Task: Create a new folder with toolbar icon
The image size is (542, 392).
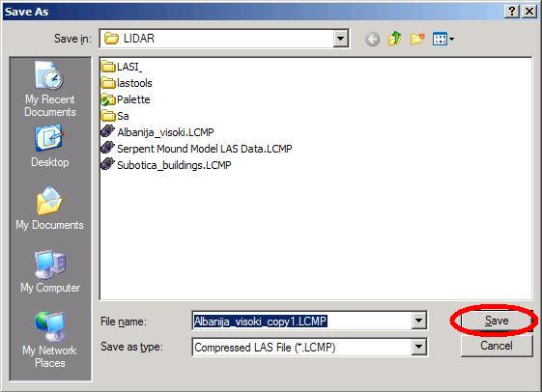Action: pyautogui.click(x=417, y=39)
